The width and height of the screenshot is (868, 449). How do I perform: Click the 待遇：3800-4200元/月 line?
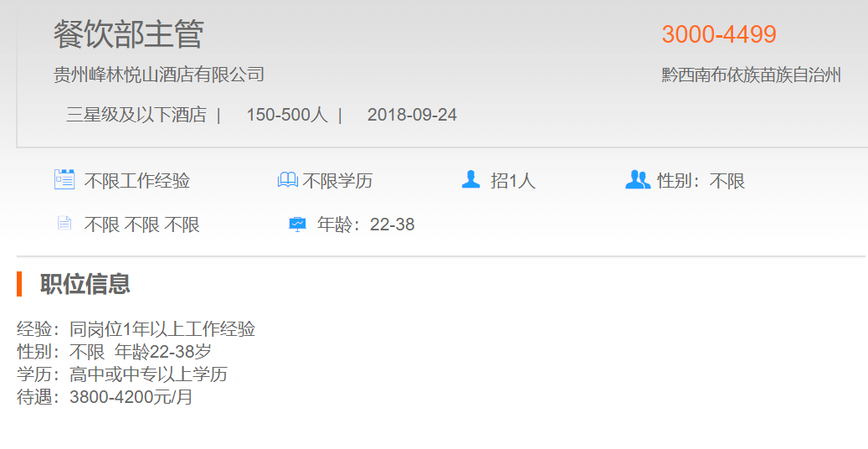click(x=105, y=397)
